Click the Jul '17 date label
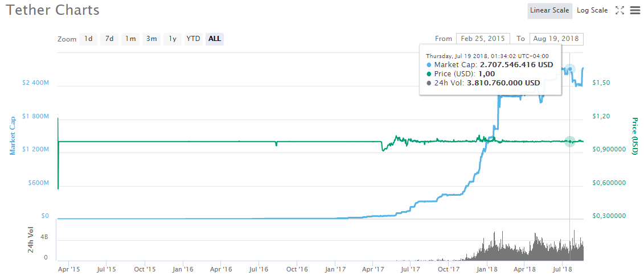 [411, 269]
